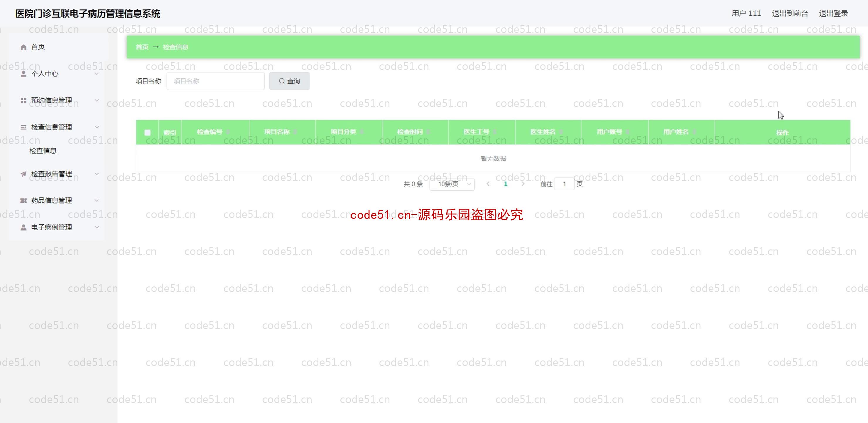Click 首页 breadcrumb link
Screen dimensions: 868x423
[142, 47]
